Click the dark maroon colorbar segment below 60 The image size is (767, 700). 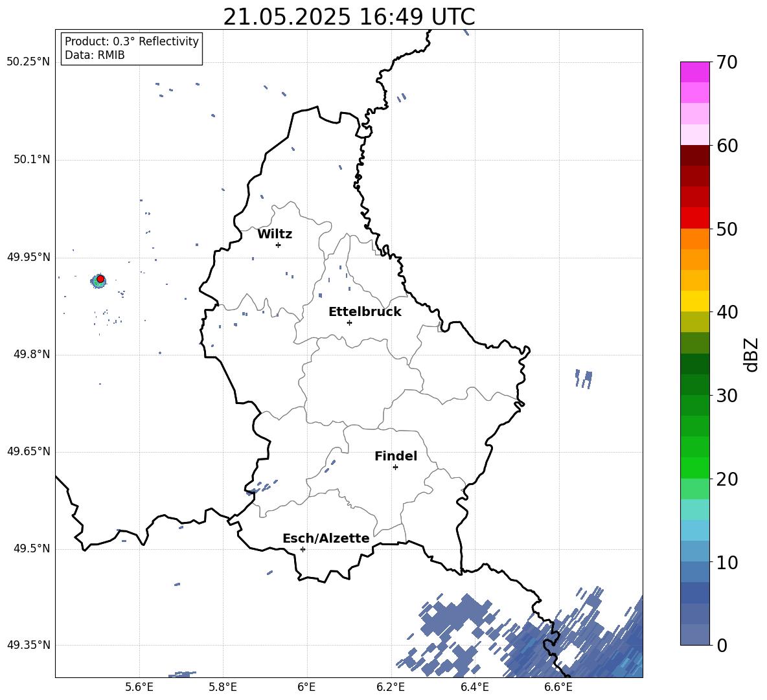694,155
